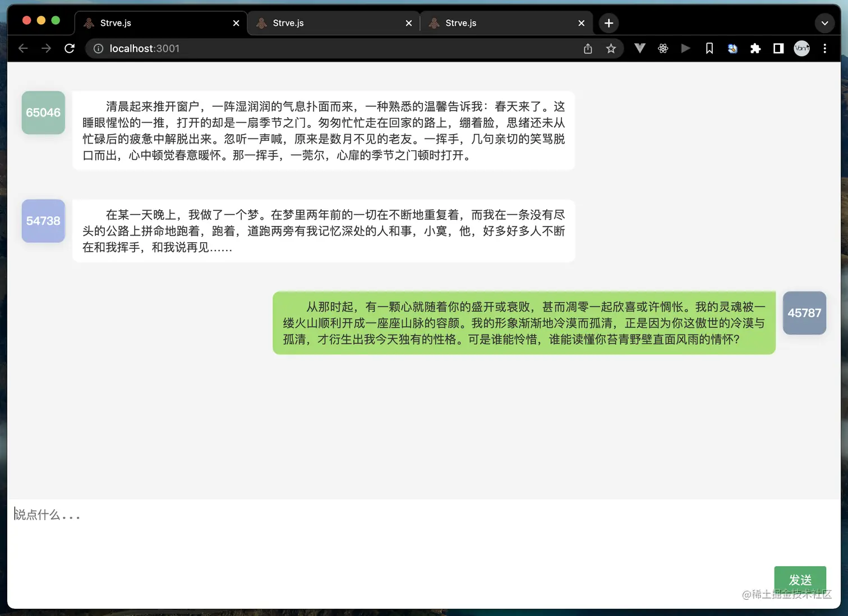The height and width of the screenshot is (616, 848).
Task: Share this page from the address bar
Action: 588,49
